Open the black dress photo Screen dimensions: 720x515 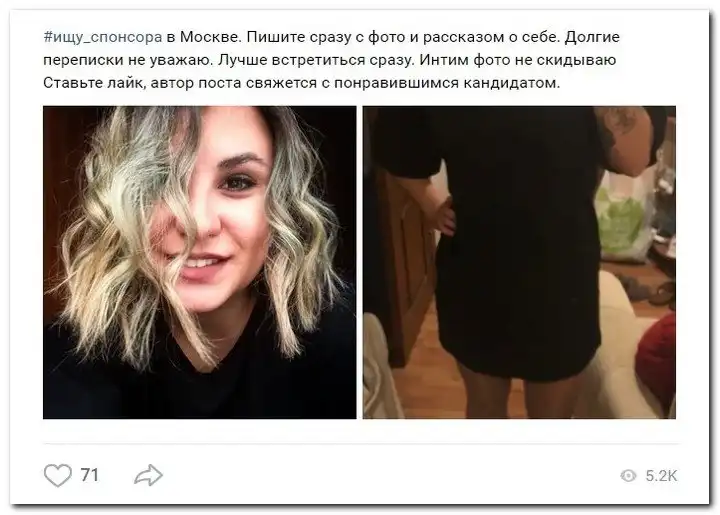[x=519, y=262]
